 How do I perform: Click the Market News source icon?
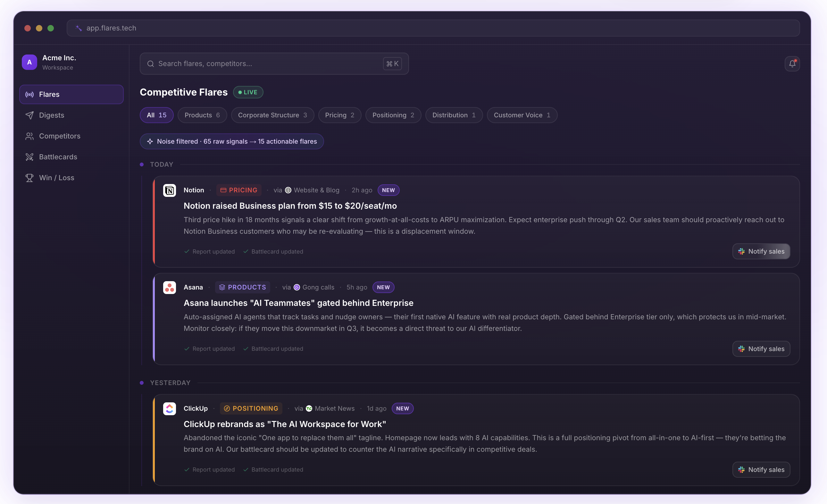pos(309,408)
